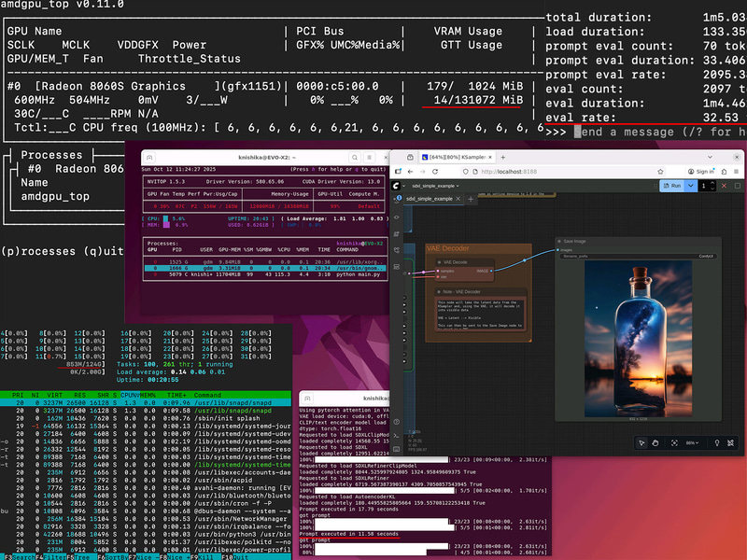Click the browser back arrow
Image resolution: width=747 pixels, height=560 pixels.
click(x=410, y=172)
